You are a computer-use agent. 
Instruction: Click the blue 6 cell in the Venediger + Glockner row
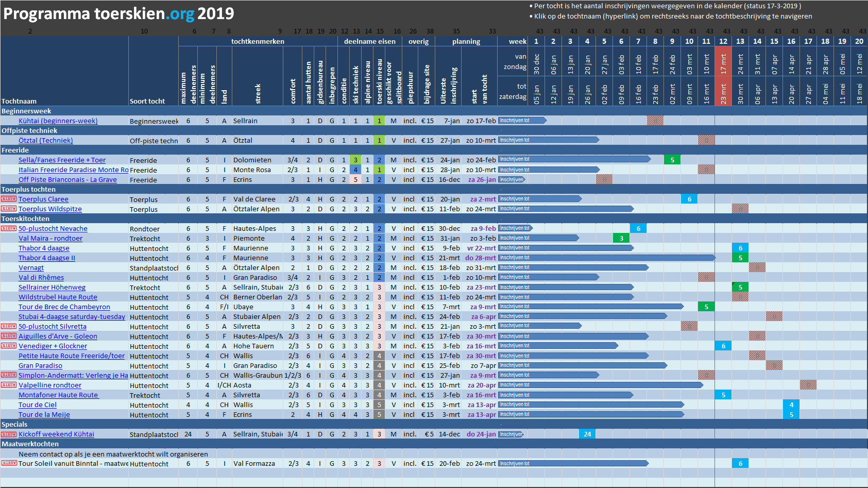(723, 346)
